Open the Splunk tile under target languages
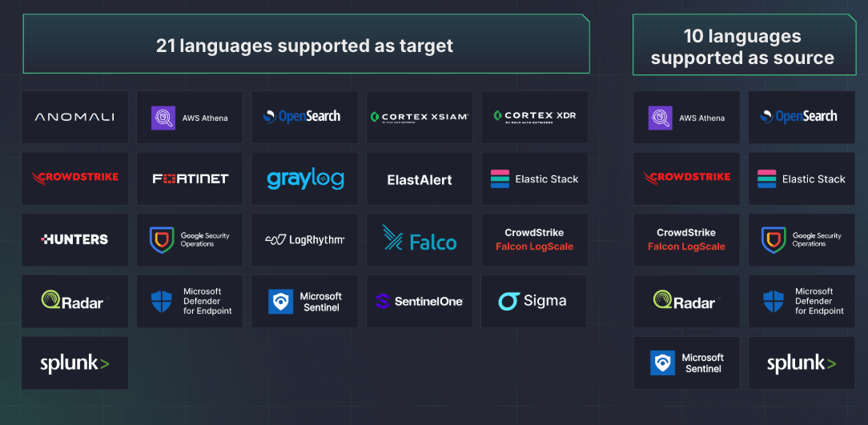868x425 pixels. 74,363
